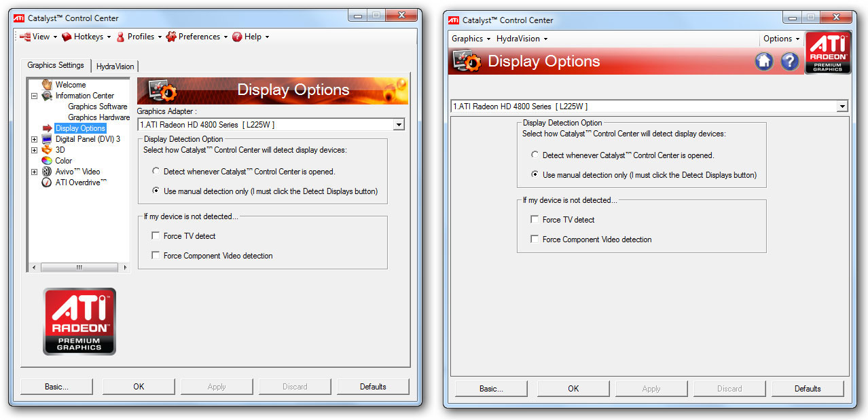Click the blue Help icon in right window
The height and width of the screenshot is (420, 868).
point(789,61)
